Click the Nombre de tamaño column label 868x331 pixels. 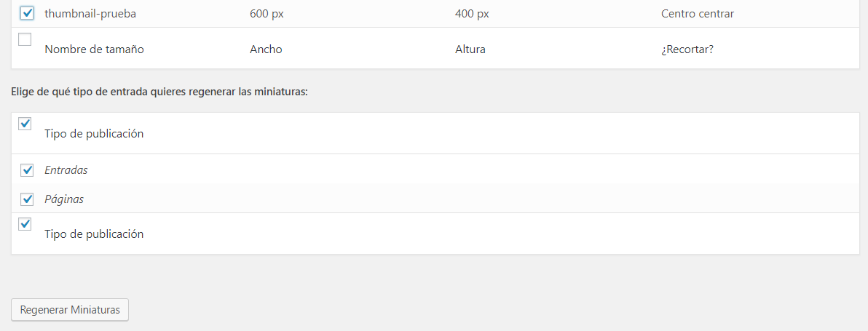click(94, 49)
